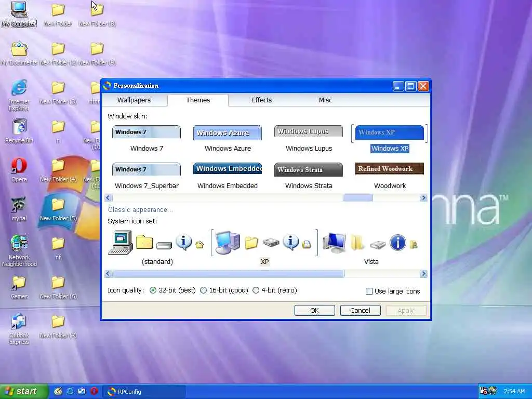
Task: Select New Folder (3) on desktop
Action: coord(58,92)
